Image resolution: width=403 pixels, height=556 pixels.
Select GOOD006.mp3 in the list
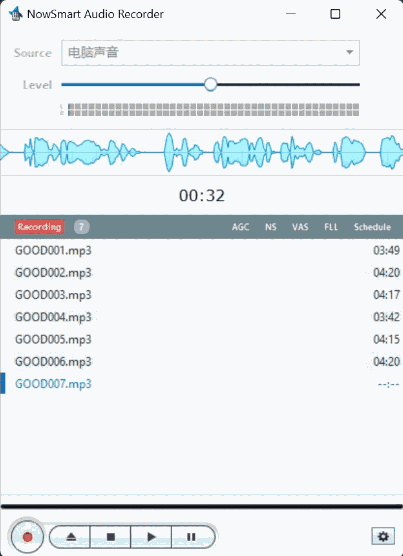coord(201,362)
